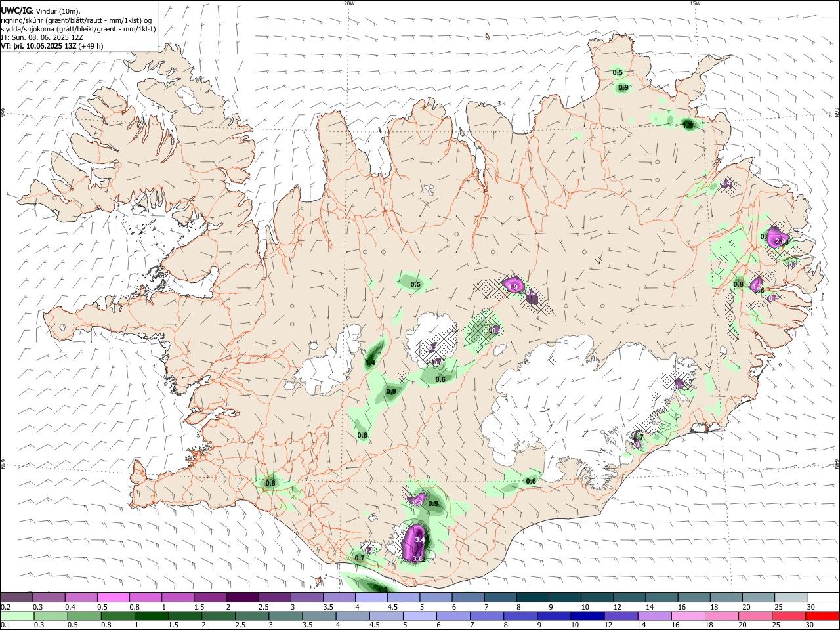840x630 pixels.
Task: Click the 20W longitude label at top
Action: click(349, 3)
